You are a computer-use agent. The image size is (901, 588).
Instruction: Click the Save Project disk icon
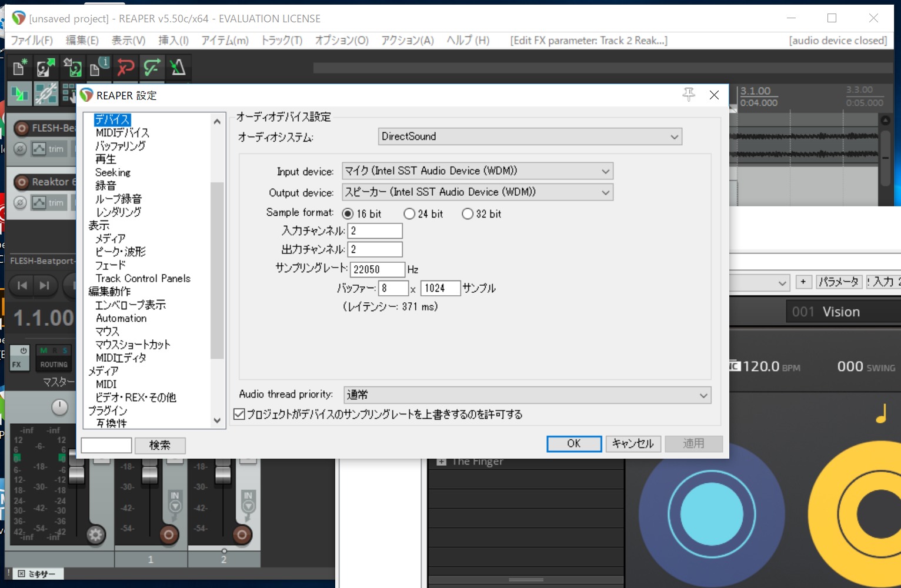click(72, 68)
